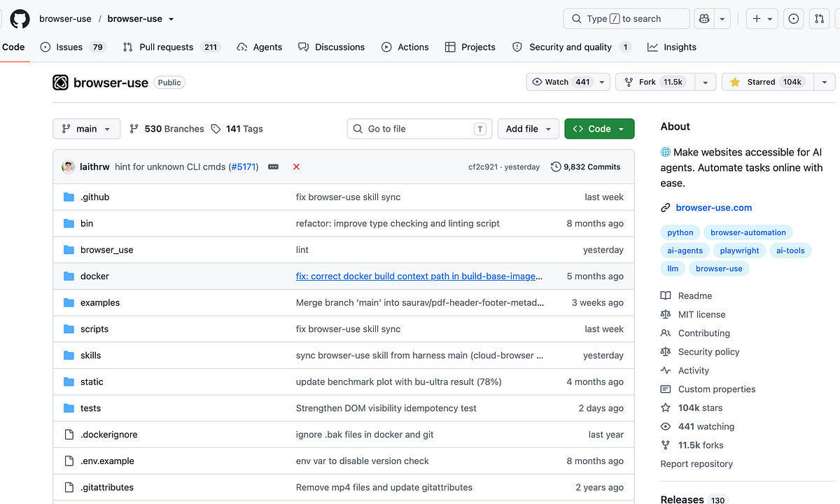Viewport: 840px width, 504px height.
Task: Open the Security policy link
Action: pyautogui.click(x=700, y=352)
